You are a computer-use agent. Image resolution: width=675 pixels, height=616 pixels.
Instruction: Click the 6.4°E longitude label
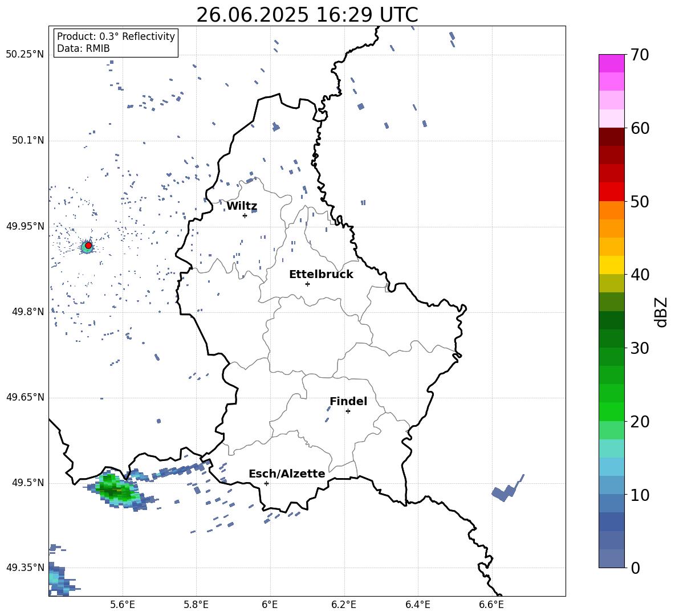(x=417, y=605)
